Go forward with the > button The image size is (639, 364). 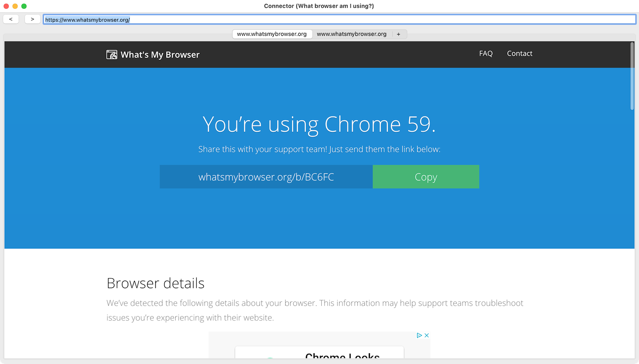(32, 19)
